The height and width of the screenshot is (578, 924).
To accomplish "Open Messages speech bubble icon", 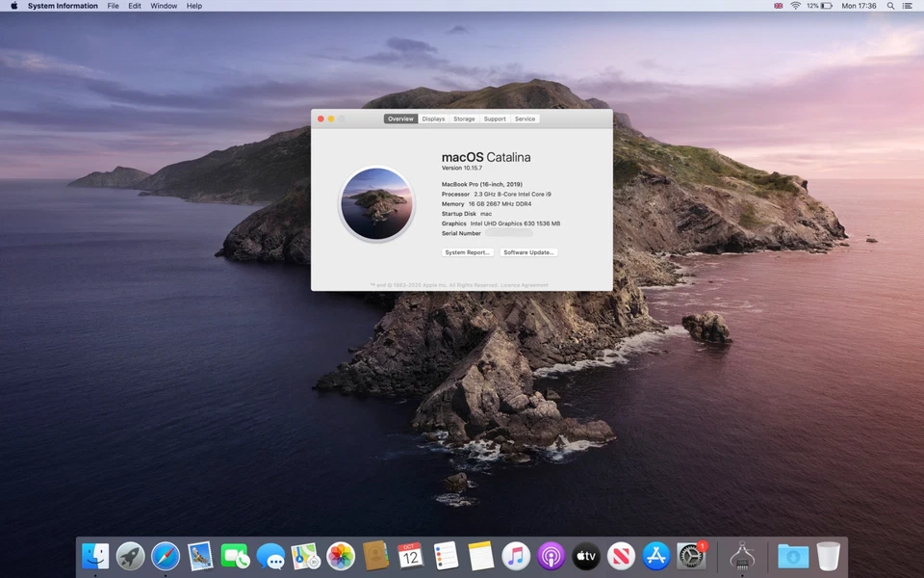I will pyautogui.click(x=270, y=556).
